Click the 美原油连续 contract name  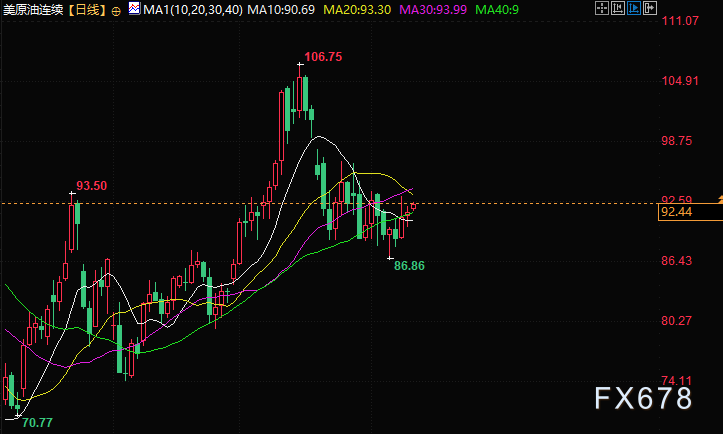tap(33, 9)
